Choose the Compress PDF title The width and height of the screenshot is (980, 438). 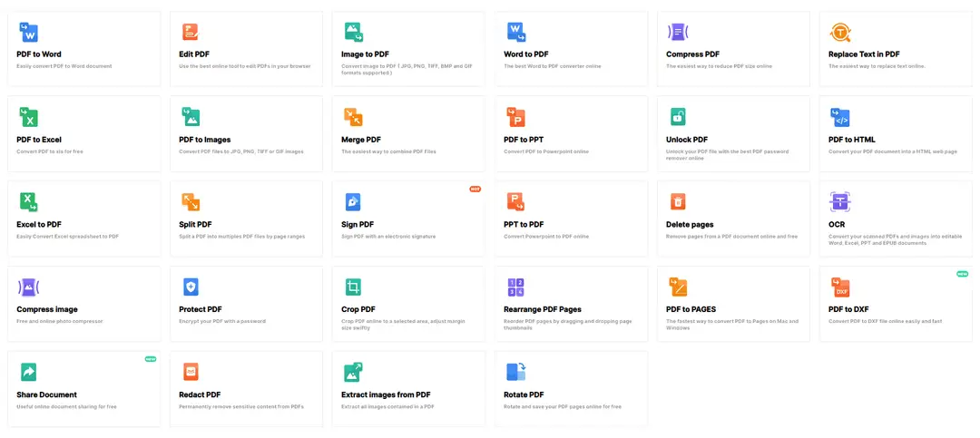click(693, 54)
